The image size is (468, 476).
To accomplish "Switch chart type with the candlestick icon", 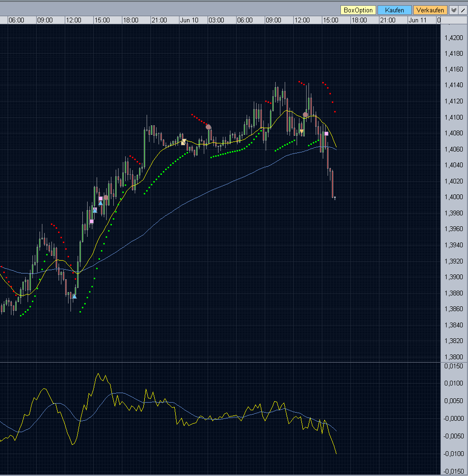I will [454, 10].
